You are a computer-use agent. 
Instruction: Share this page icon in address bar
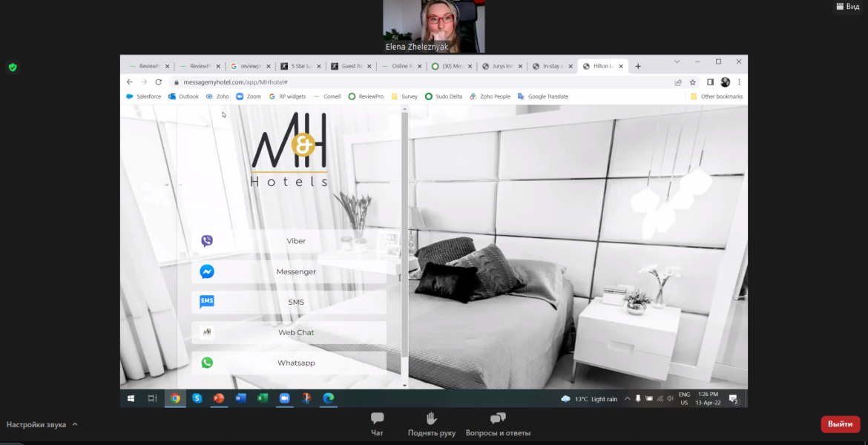click(678, 82)
